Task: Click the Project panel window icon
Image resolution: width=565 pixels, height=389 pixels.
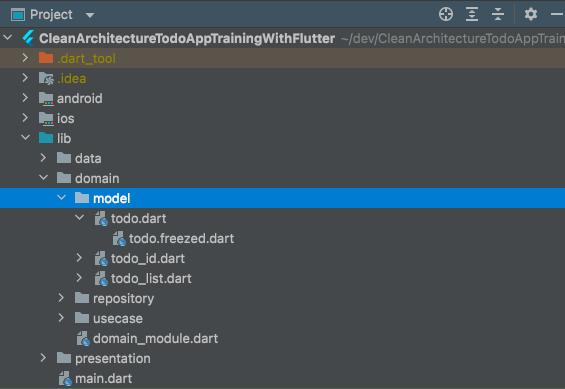Action: pyautogui.click(x=18, y=15)
